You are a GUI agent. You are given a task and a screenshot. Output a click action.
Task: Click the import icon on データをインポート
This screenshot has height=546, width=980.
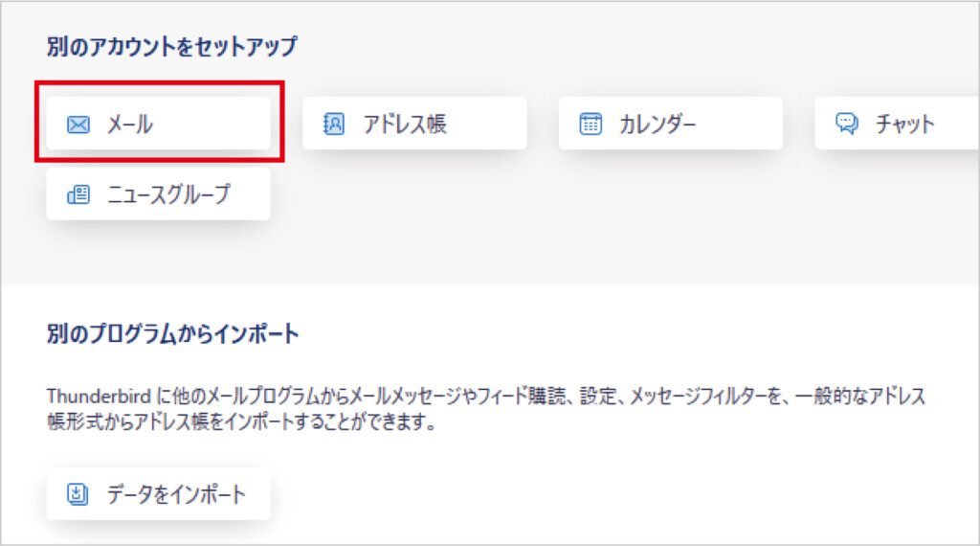pyautogui.click(x=78, y=494)
